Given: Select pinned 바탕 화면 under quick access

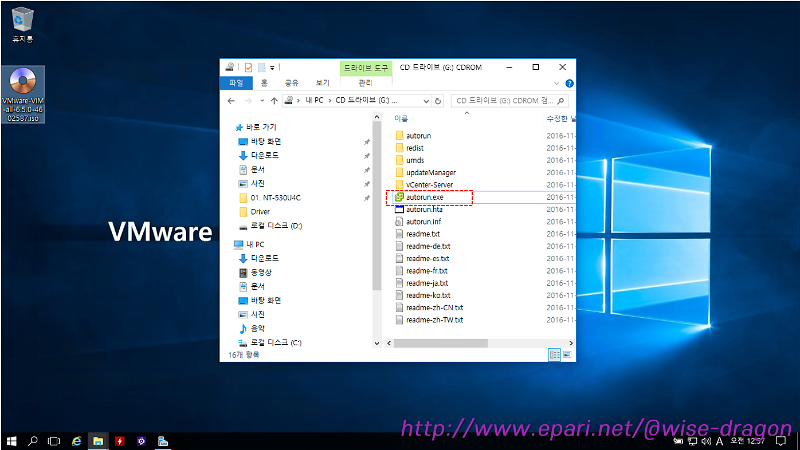Looking at the screenshot, I should click(265, 141).
